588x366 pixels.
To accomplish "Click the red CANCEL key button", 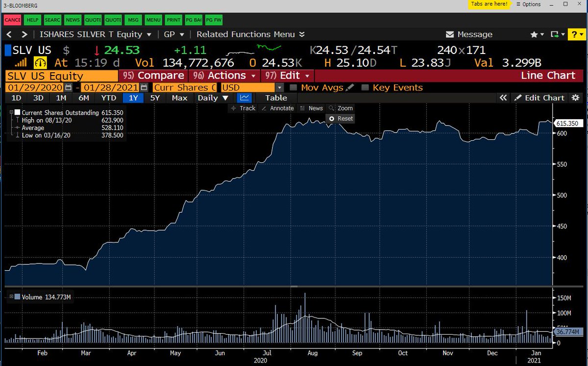I will (x=12, y=20).
